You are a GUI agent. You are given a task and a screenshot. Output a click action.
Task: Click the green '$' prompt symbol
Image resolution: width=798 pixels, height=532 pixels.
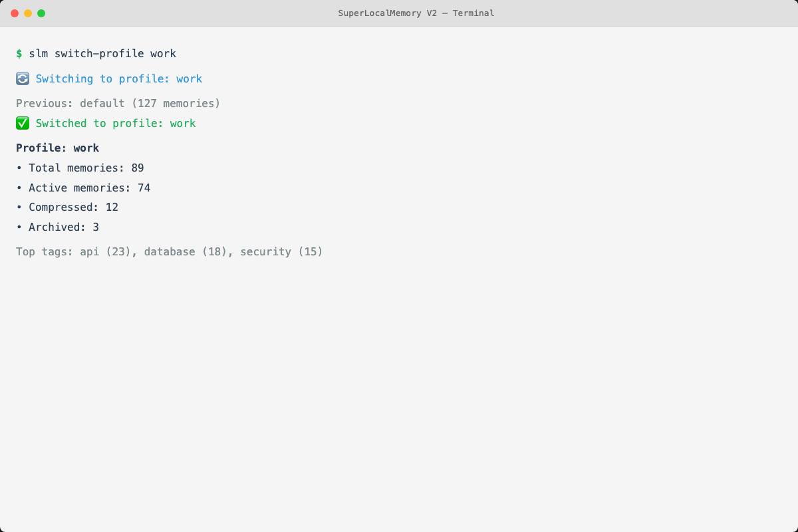(x=19, y=54)
